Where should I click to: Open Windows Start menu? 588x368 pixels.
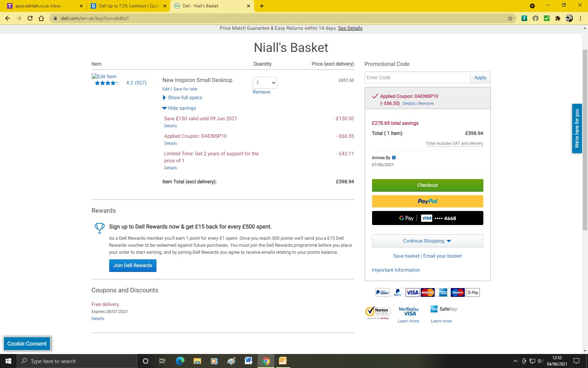coord(8,361)
